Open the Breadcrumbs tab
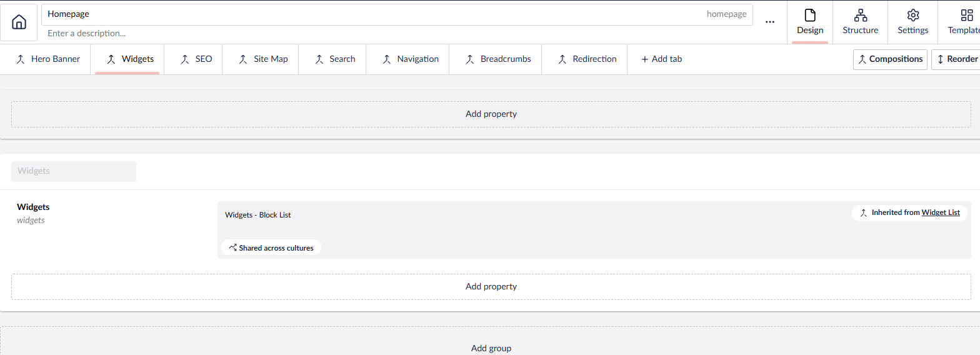 click(497, 59)
